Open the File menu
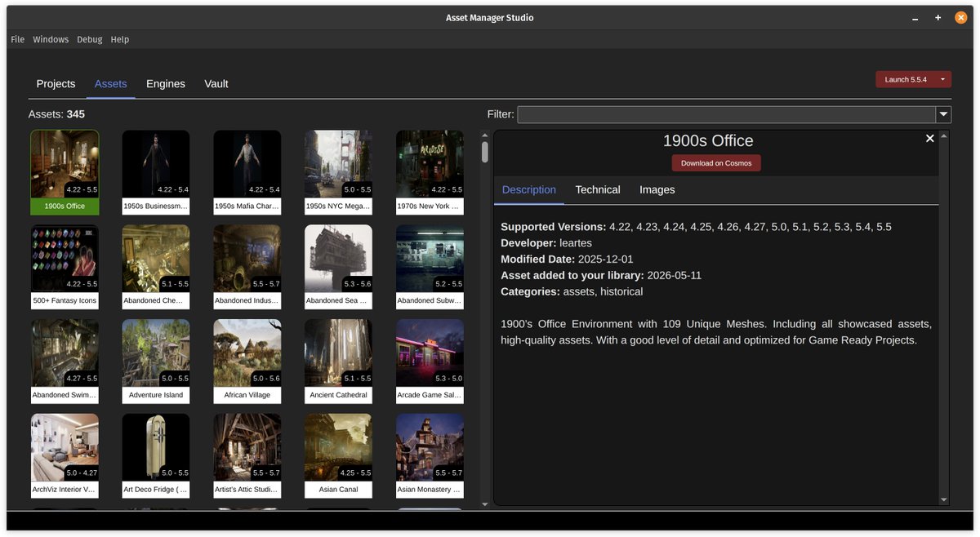Screen dimensions: 980x537 pyautogui.click(x=18, y=39)
